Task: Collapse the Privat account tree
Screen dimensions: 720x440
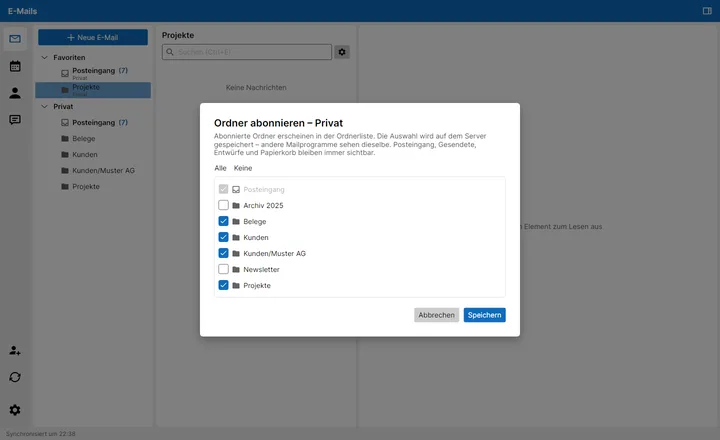Action: tap(45, 107)
